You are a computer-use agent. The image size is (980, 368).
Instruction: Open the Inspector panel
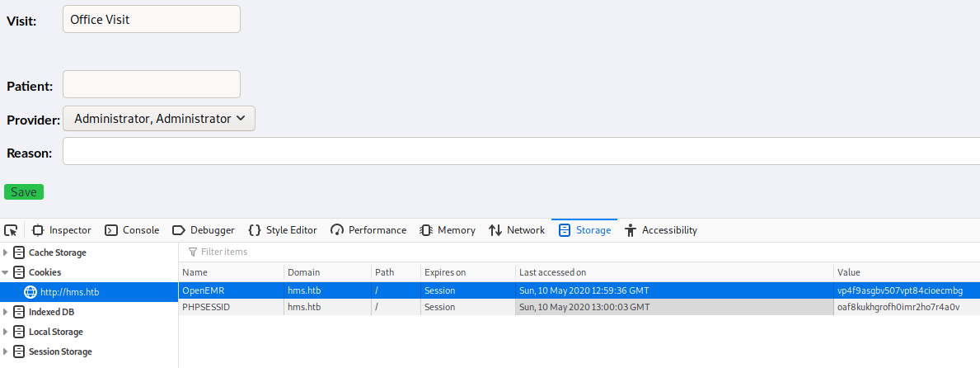62,230
